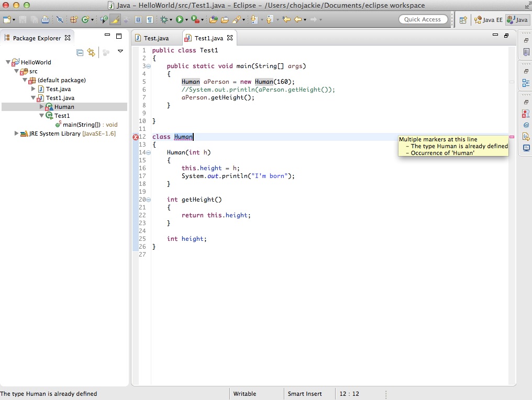Open the Outline view icon in sidebar

[x=526, y=83]
